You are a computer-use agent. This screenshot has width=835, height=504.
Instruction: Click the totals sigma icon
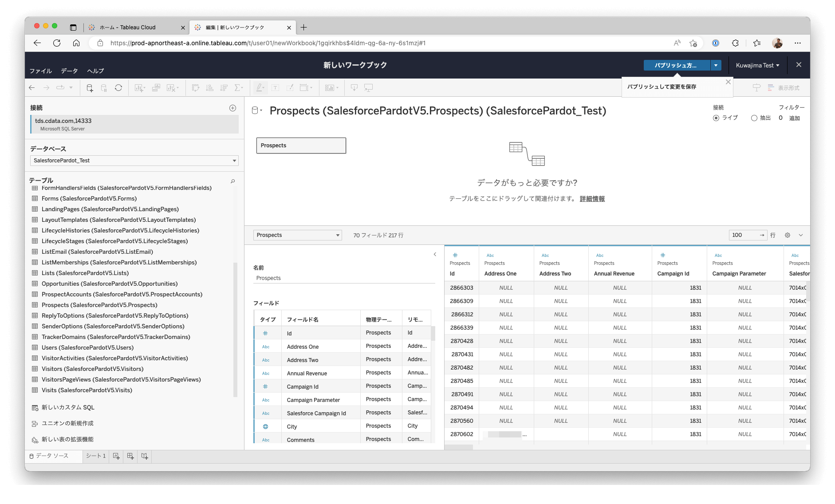238,88
